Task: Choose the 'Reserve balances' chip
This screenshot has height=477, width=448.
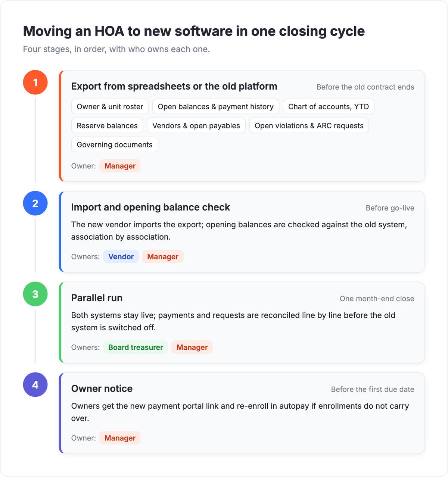Action: [107, 126]
